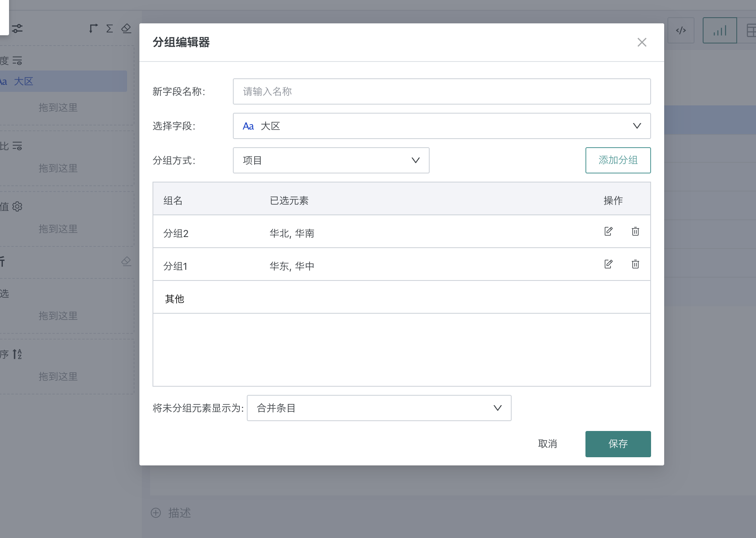Click the 添加分组 button
This screenshot has height=538, width=756.
[x=618, y=160]
